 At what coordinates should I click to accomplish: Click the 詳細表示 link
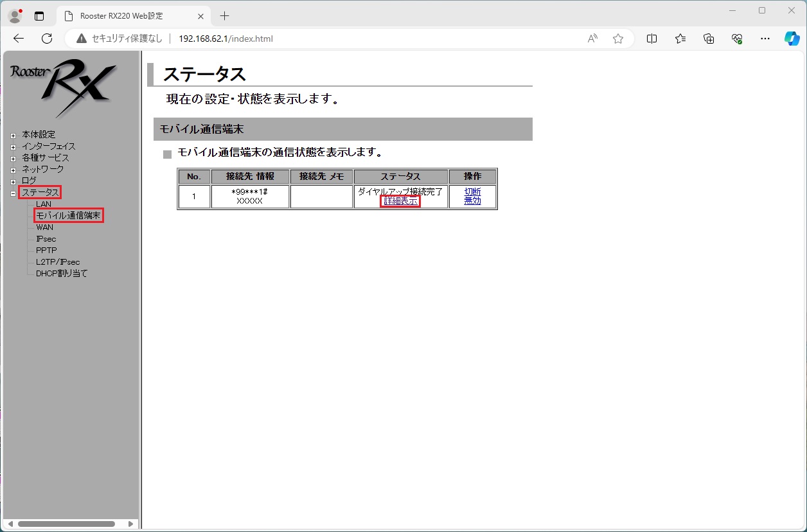pyautogui.click(x=400, y=201)
